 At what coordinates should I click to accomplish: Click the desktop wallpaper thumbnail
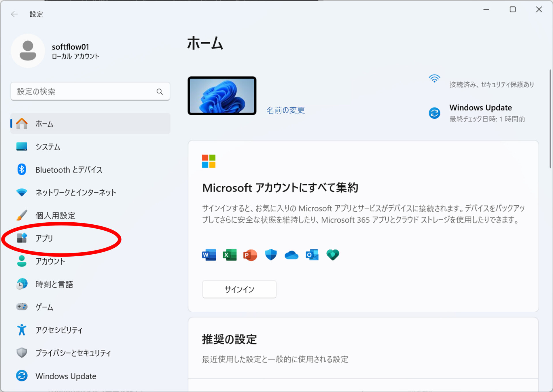click(x=222, y=96)
